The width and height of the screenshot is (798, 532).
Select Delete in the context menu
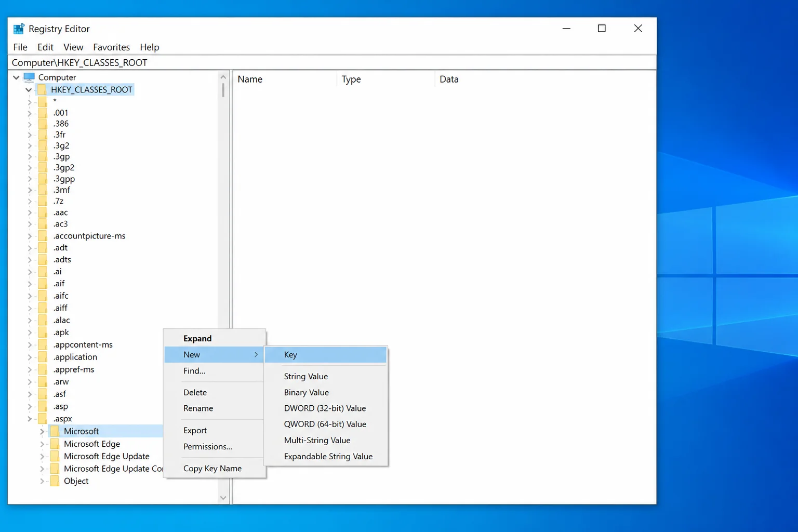click(x=215, y=393)
